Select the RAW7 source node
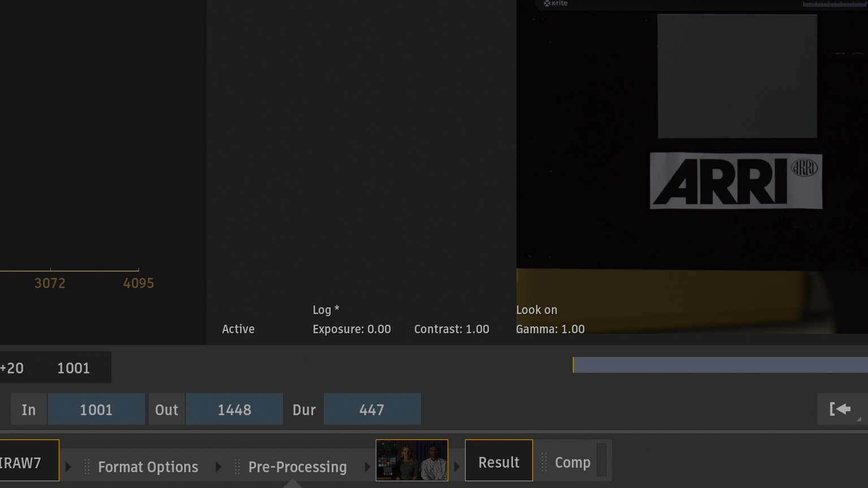The width and height of the screenshot is (868, 488). (x=28, y=460)
